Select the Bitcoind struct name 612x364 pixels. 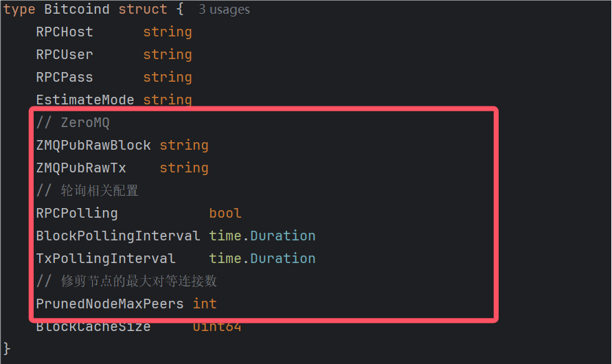pyautogui.click(x=77, y=9)
